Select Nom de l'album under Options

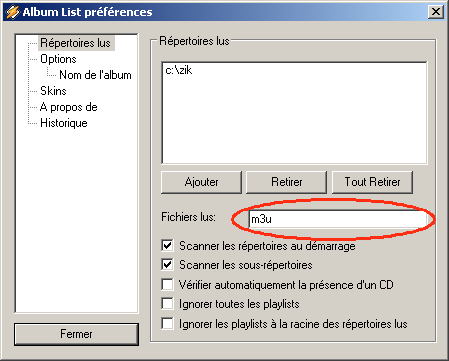click(x=95, y=75)
